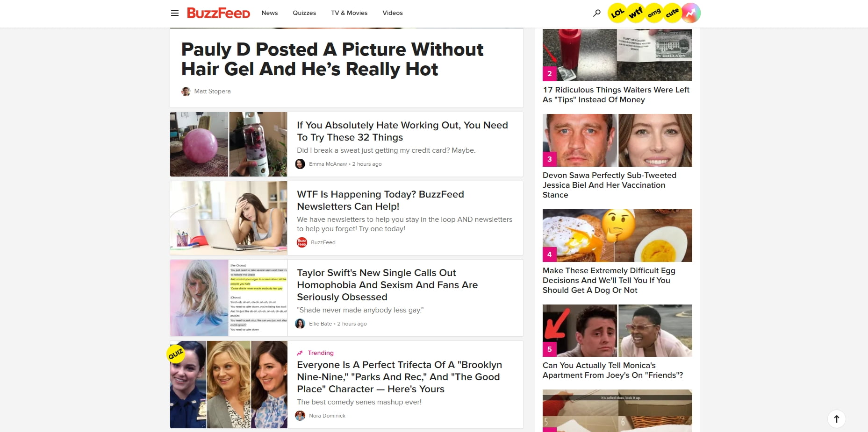The width and height of the screenshot is (868, 432).
Task: Open the egg decisions quiz thumbnail
Action: (x=617, y=235)
